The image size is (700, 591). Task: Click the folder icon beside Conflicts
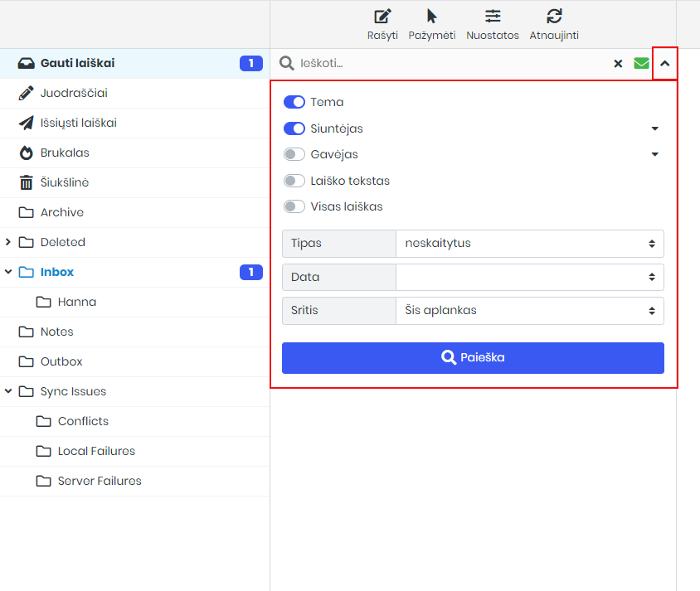click(43, 422)
